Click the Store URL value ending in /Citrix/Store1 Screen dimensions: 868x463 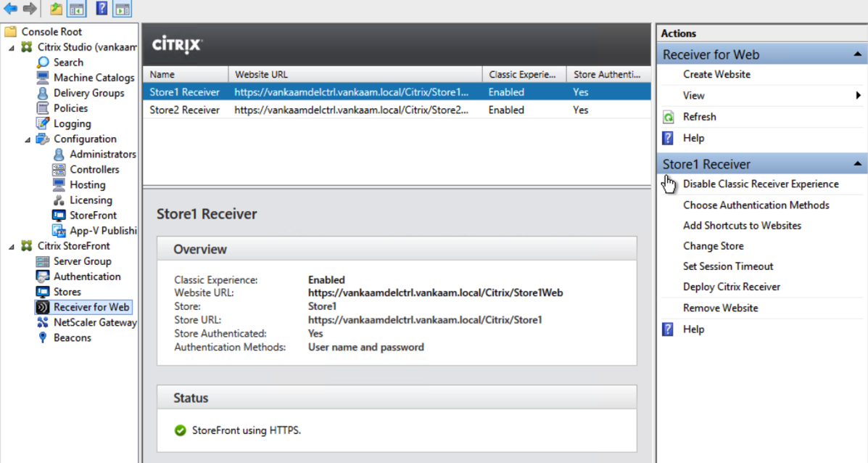[x=425, y=320]
